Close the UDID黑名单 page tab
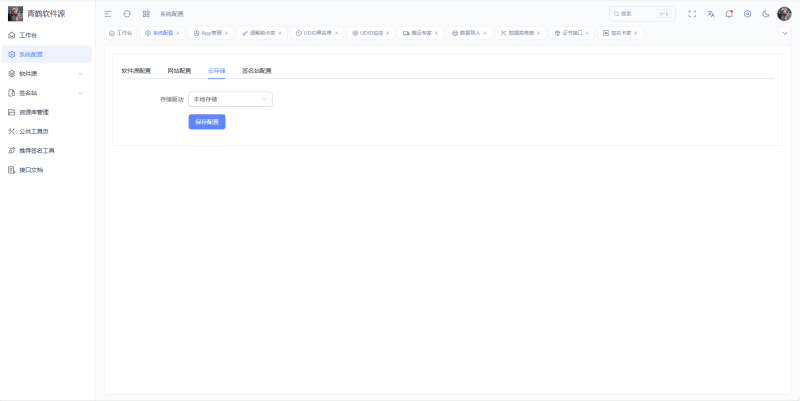The height and width of the screenshot is (401, 800). 336,33
